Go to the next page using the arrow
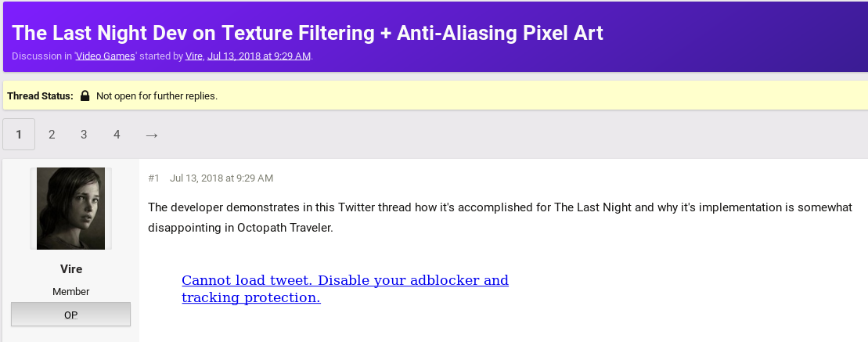The height and width of the screenshot is (342, 868). pyautogui.click(x=152, y=135)
